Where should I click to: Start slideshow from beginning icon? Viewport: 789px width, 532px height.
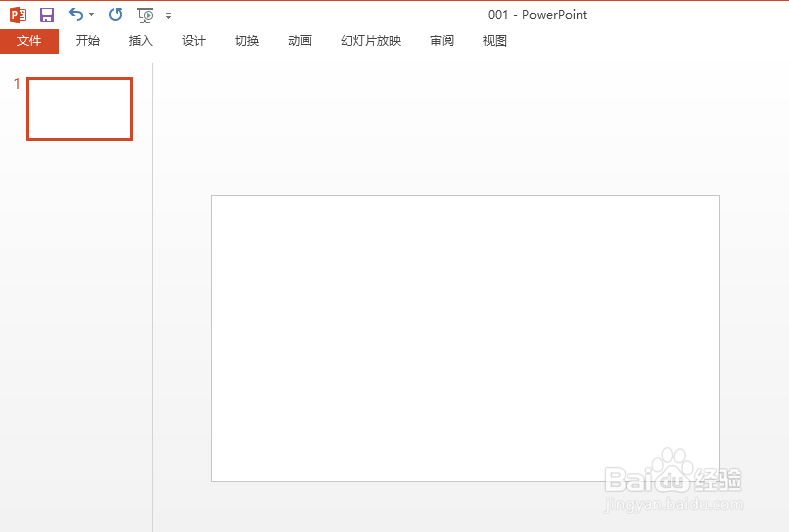145,16
